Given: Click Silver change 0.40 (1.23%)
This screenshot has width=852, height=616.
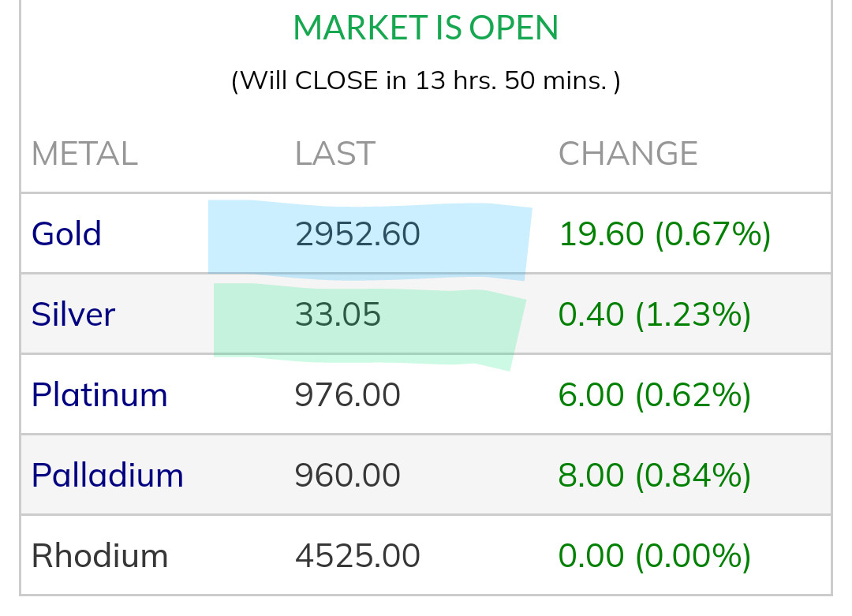Looking at the screenshot, I should (x=654, y=315).
